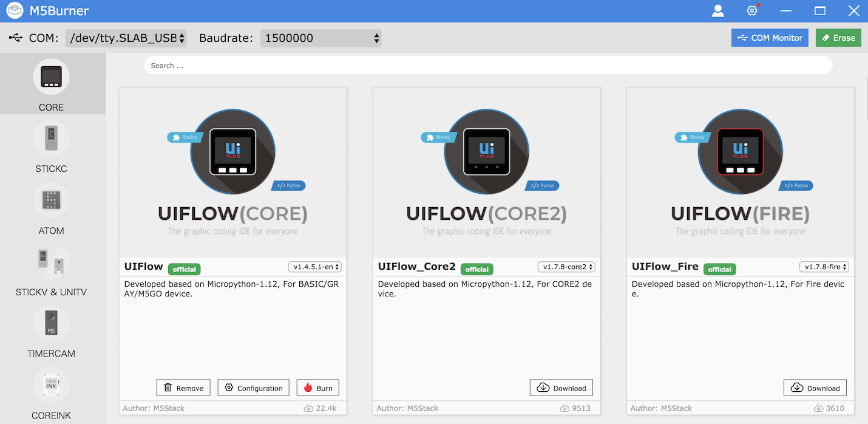Choose STICKV & UNITV device category
This screenshot has width=868, height=424.
click(x=51, y=262)
